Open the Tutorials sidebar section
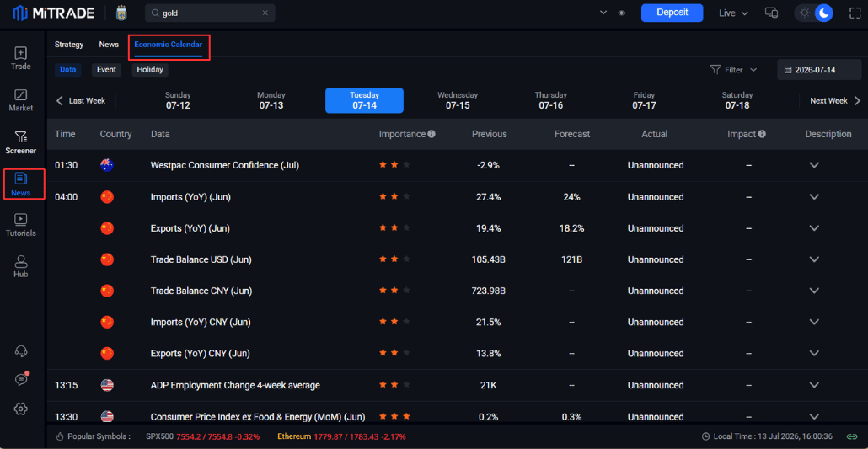The width and height of the screenshot is (868, 449). click(x=21, y=226)
